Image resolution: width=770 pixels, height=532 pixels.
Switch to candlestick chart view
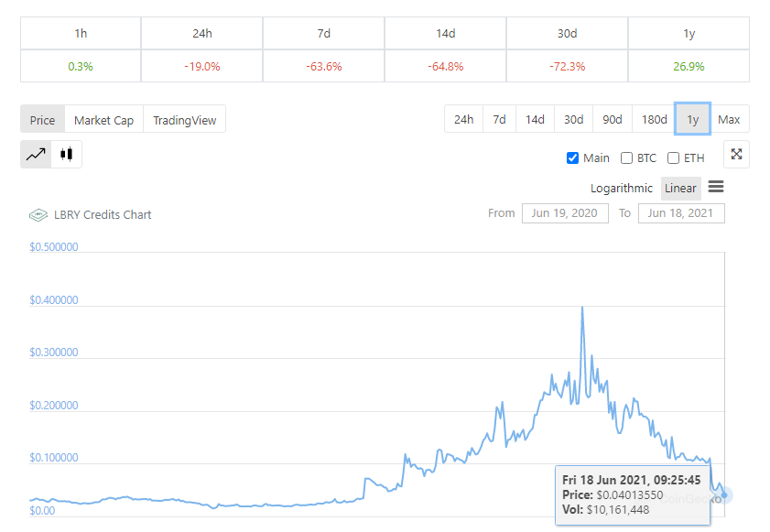tap(66, 155)
